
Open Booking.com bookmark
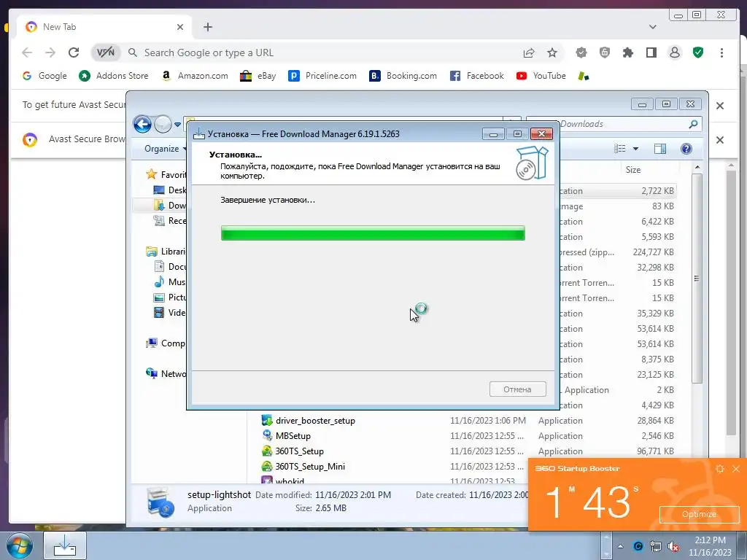[x=403, y=76]
